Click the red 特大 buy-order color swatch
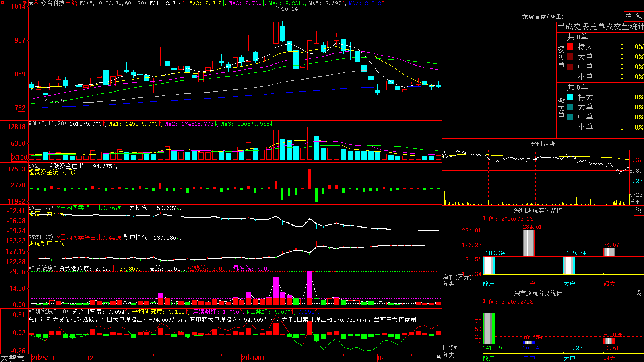644x362 pixels. pyautogui.click(x=570, y=47)
